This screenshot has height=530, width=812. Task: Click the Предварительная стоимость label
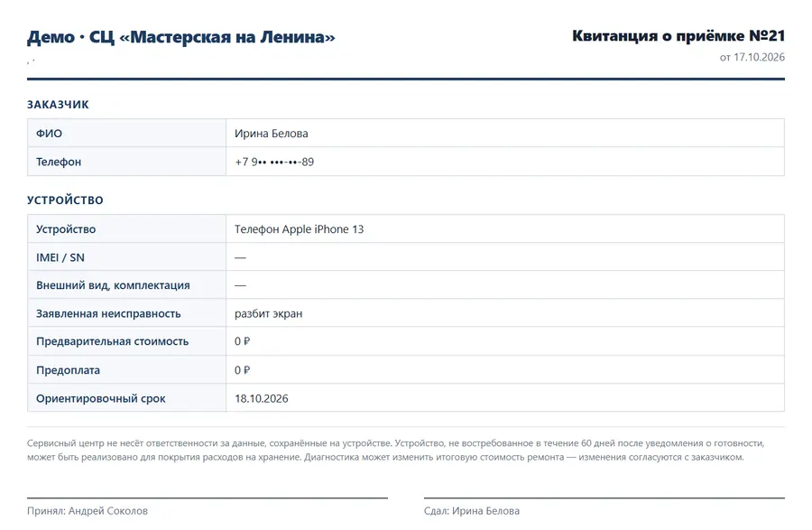pyautogui.click(x=113, y=341)
